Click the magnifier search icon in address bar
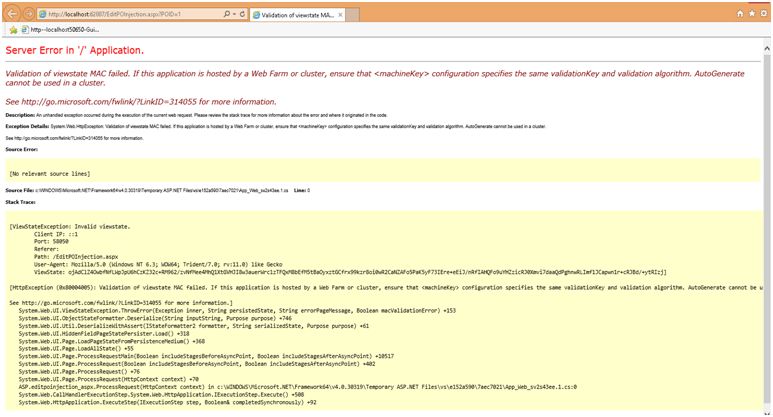 (226, 14)
